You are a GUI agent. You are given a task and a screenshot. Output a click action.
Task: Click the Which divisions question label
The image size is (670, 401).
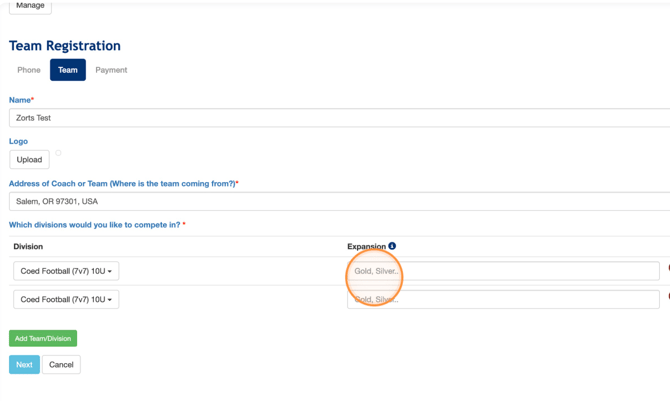tap(95, 225)
